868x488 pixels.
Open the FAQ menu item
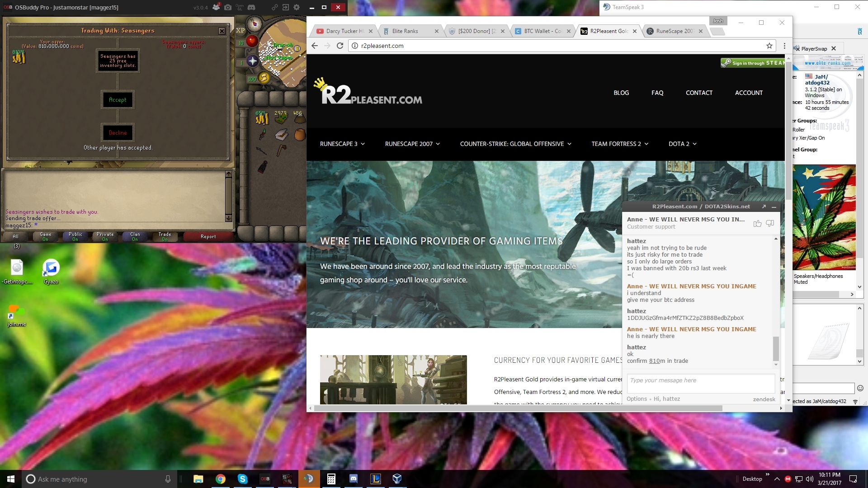click(x=657, y=93)
